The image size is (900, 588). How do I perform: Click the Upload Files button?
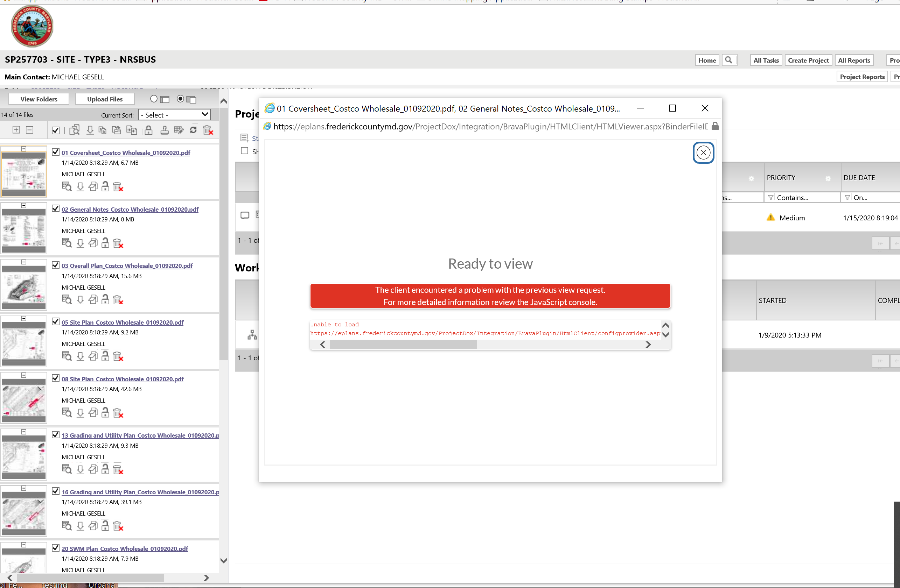(x=105, y=99)
